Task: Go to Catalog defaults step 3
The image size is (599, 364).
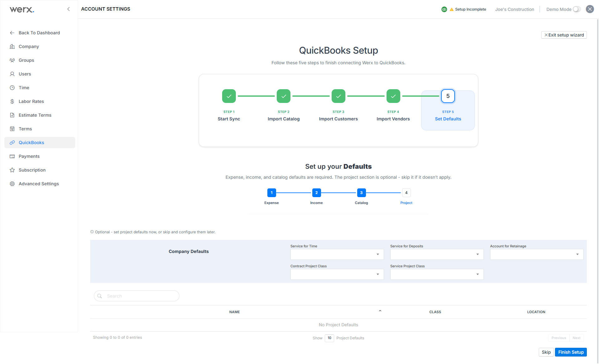Action: 362,193
